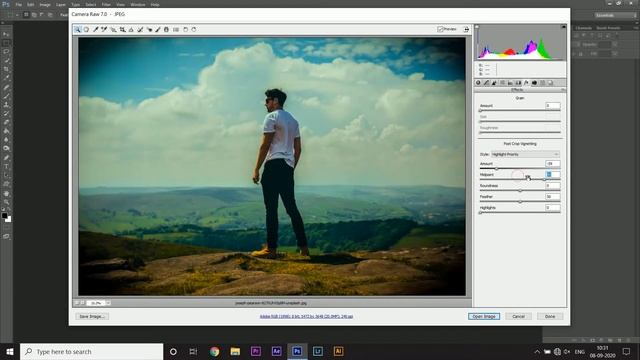
Task: Open the Basic panel tab icon
Action: tap(478, 83)
